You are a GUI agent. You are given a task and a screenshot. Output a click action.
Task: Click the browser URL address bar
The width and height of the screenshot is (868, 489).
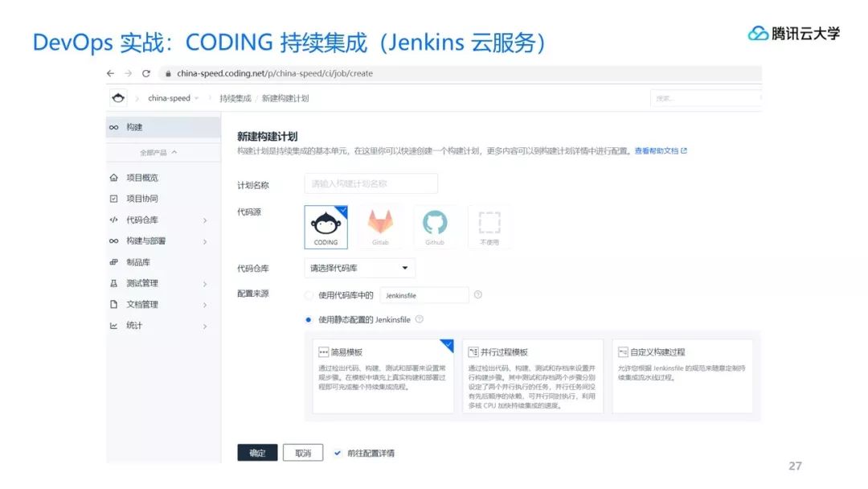tap(460, 73)
